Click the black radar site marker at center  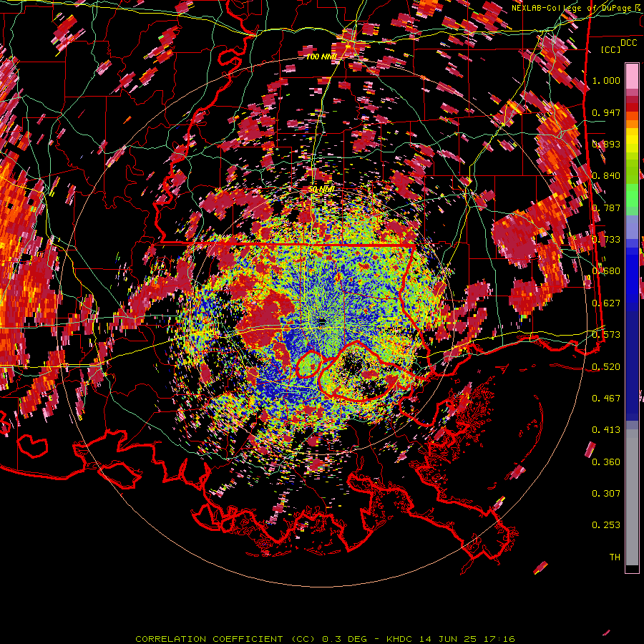click(321, 322)
